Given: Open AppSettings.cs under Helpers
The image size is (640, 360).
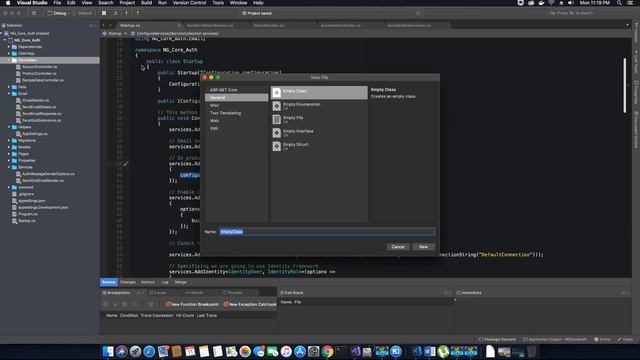Looking at the screenshot, I should tap(34, 134).
